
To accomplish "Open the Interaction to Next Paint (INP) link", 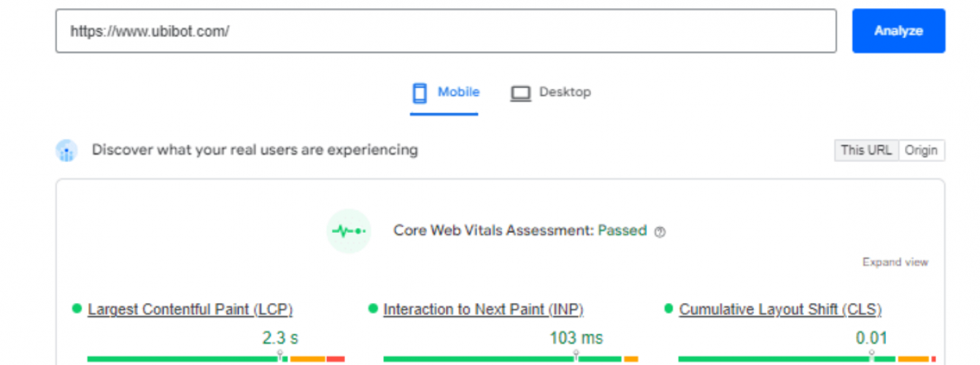I will click(483, 310).
